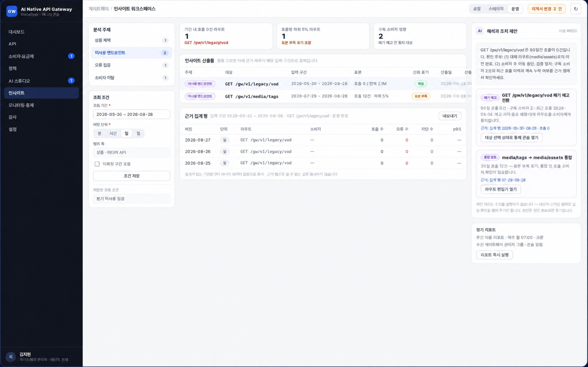Set bucket unit to 시간
Screen dimensions: 588x367
113,133
